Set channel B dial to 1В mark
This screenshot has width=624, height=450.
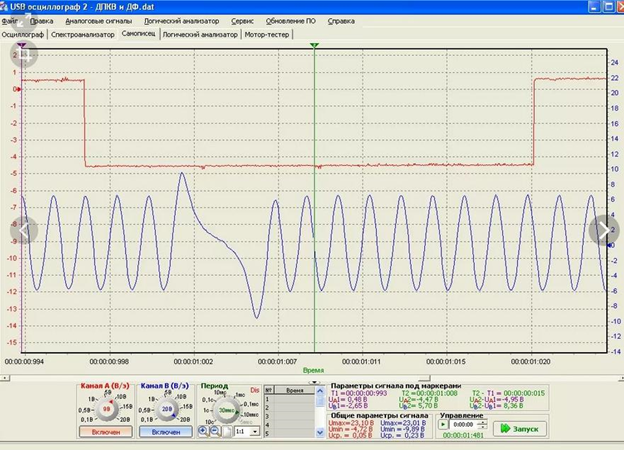tap(152, 399)
